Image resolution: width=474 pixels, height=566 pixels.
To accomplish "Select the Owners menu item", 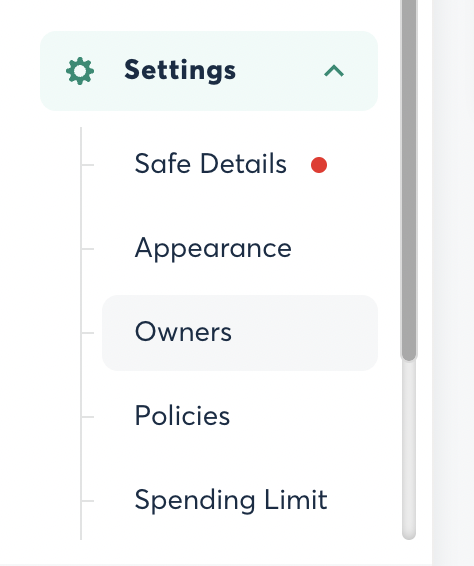I will [183, 332].
